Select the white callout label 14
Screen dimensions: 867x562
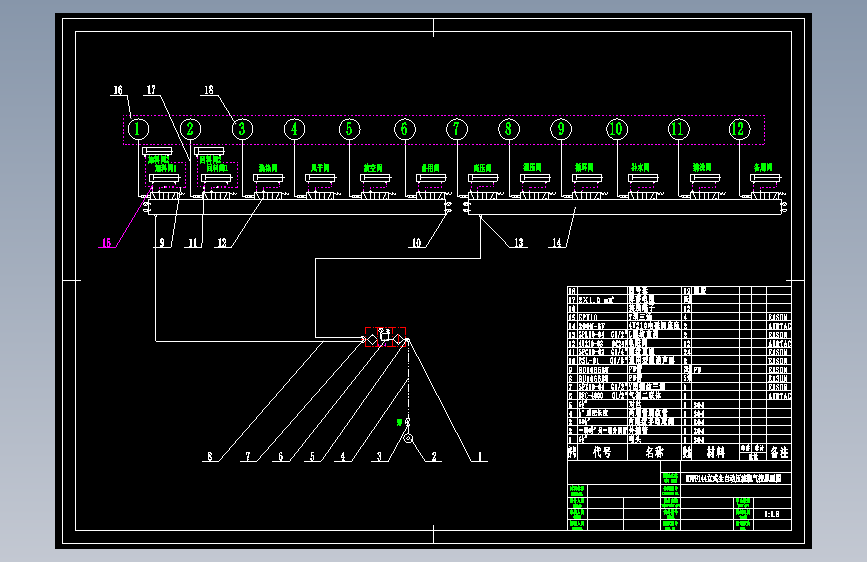(x=557, y=242)
